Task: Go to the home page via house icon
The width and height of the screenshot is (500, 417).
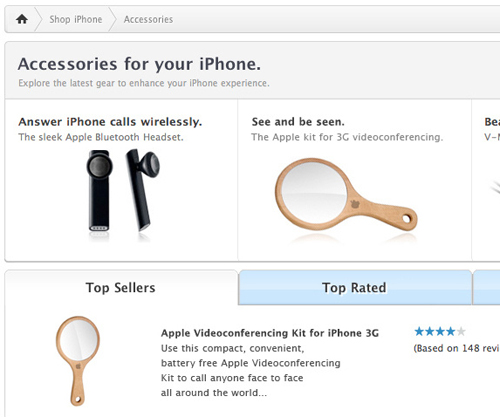Action: tap(22, 19)
